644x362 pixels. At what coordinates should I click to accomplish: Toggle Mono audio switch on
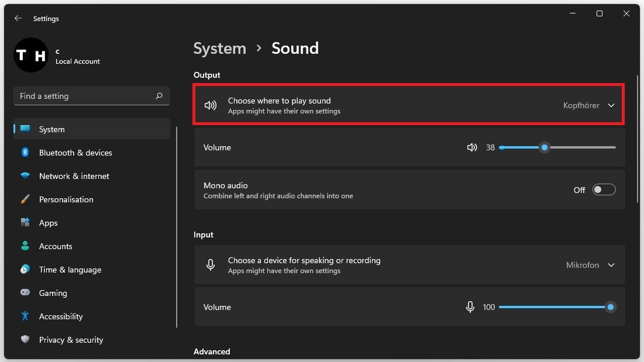(x=604, y=190)
